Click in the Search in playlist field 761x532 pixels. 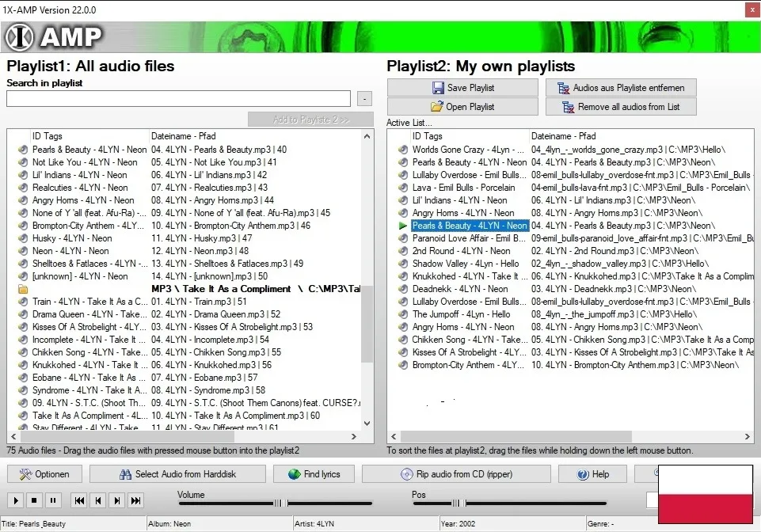tap(178, 99)
